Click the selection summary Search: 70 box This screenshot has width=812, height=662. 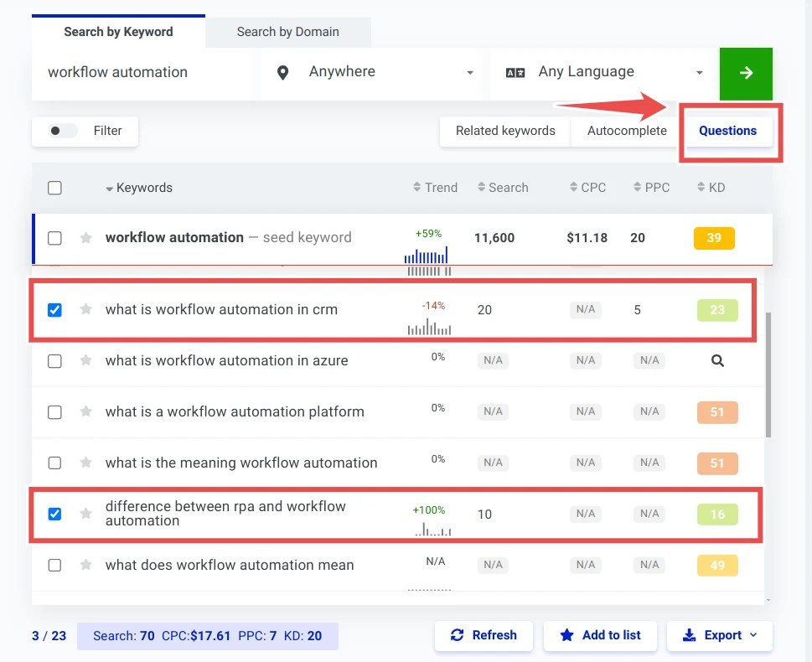click(x=207, y=636)
